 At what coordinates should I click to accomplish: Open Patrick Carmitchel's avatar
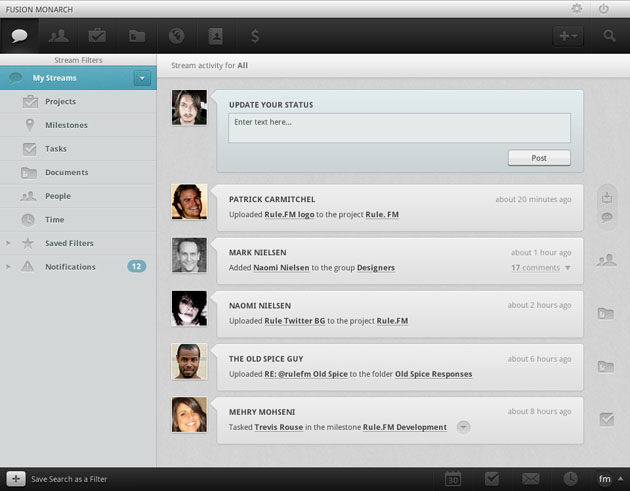[189, 202]
